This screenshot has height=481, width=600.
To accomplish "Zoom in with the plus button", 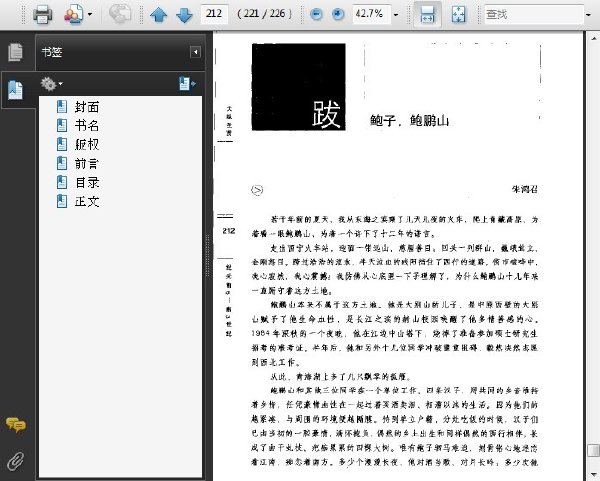I will [338, 15].
